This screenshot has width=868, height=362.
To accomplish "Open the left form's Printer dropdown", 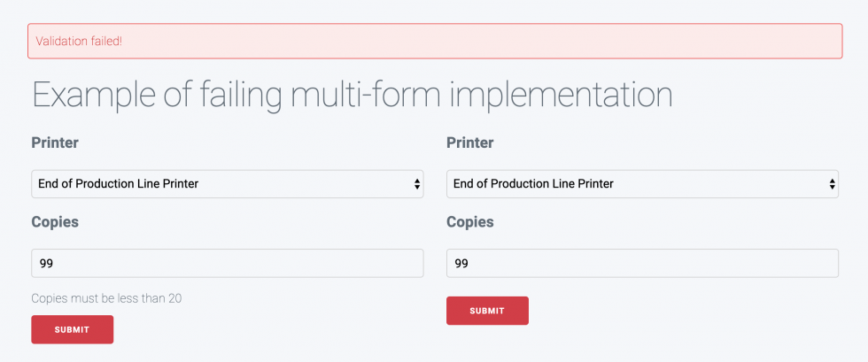I will [227, 184].
